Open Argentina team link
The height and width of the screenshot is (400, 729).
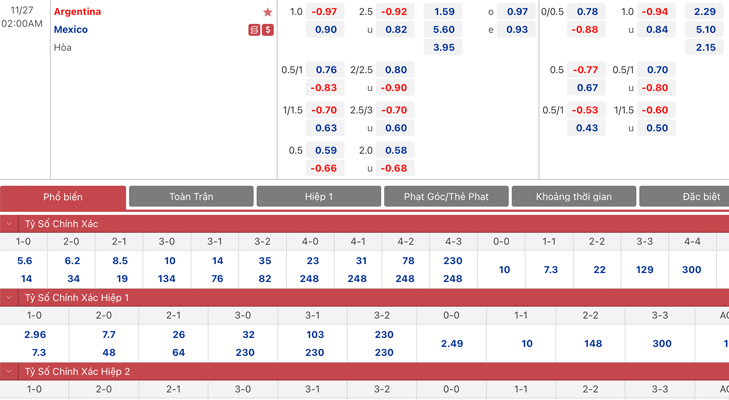[x=77, y=12]
